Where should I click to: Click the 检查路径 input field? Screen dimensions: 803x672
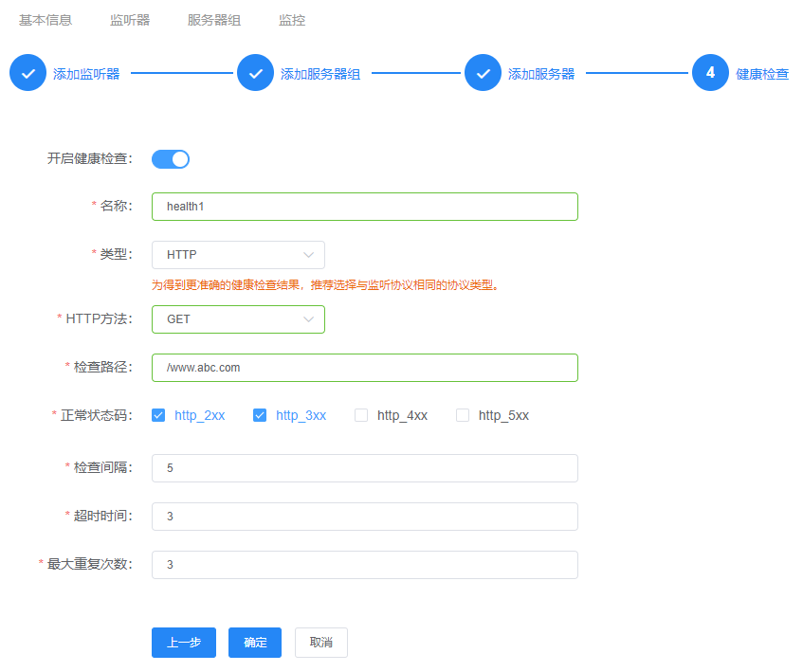[x=364, y=368]
